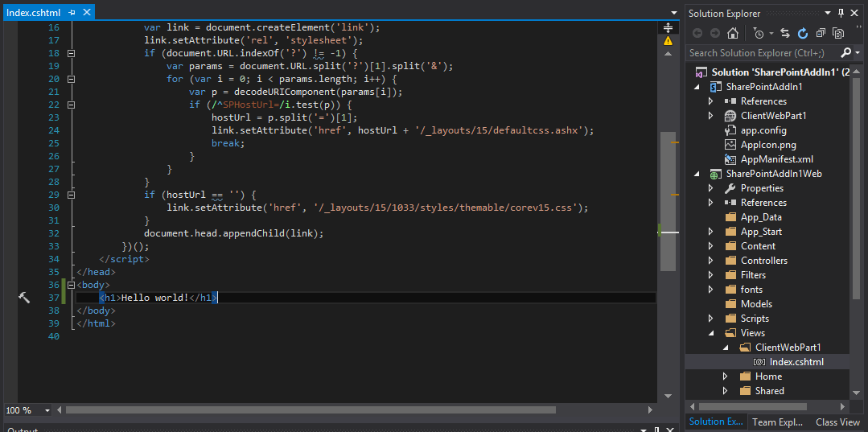Click the SharePointAddIn1 project icon
Screen dimensions: 868x432
pos(716,87)
